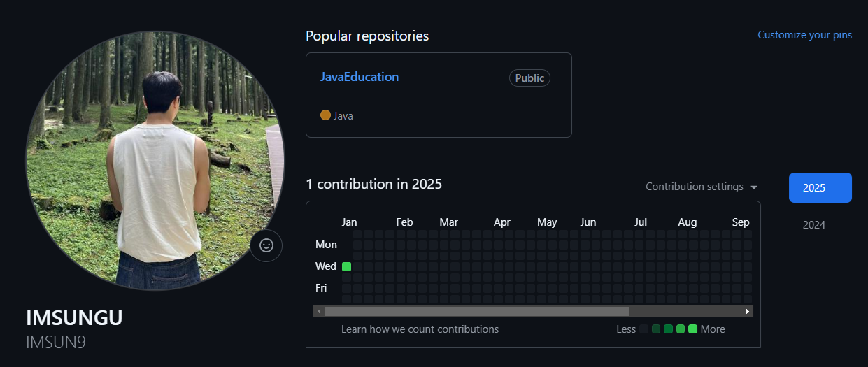Click right arrow of contribution graph scrollbar

pos(747,312)
